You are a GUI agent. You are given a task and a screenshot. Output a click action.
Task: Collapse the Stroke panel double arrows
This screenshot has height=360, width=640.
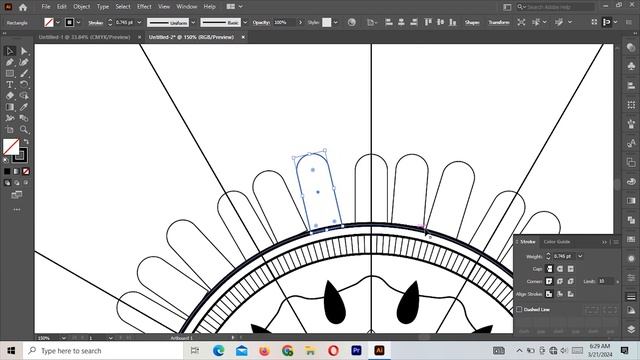tap(604, 242)
